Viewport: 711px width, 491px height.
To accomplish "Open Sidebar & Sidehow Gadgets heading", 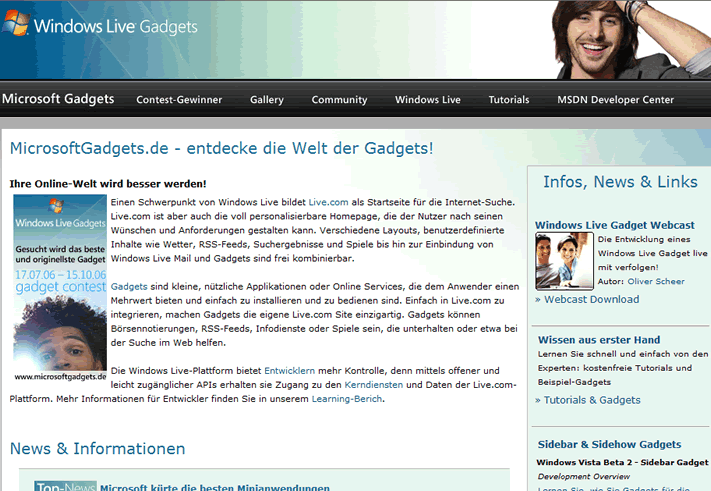I will click(x=609, y=445).
